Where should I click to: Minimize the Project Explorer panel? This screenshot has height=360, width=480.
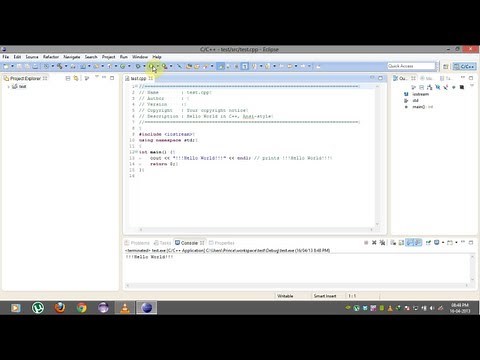tap(104, 78)
